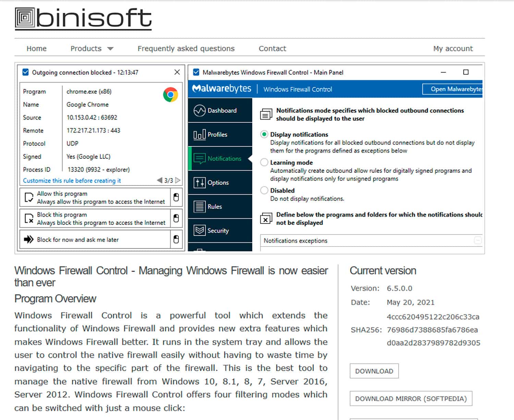514x420 pixels.
Task: Maximize the Windows Firewall Control Main Panel
Action: click(466, 72)
